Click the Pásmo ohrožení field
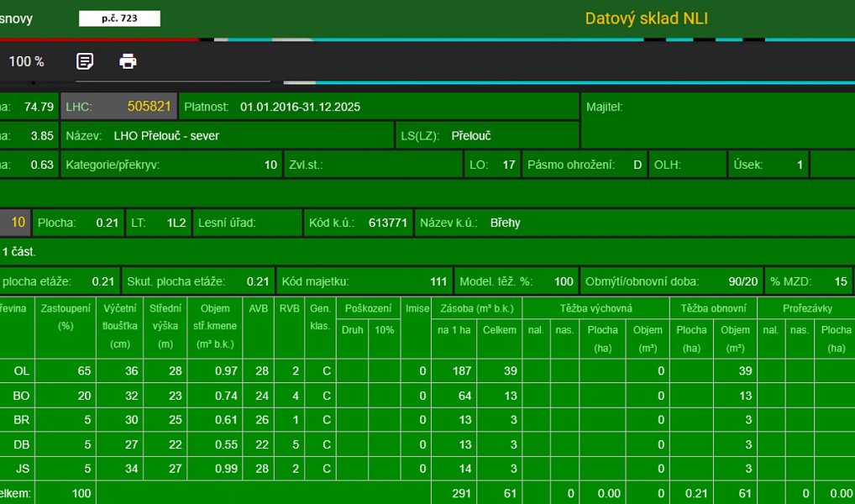The width and height of the screenshot is (855, 504). [585, 165]
